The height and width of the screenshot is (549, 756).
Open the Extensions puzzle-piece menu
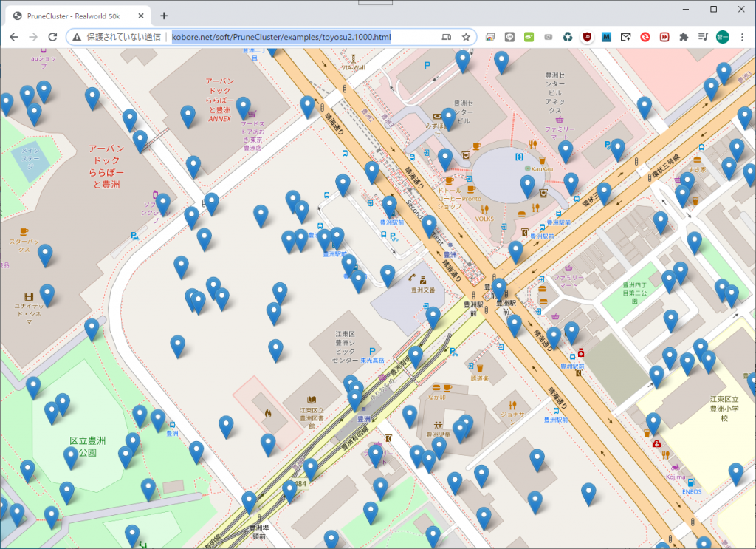pos(684,37)
